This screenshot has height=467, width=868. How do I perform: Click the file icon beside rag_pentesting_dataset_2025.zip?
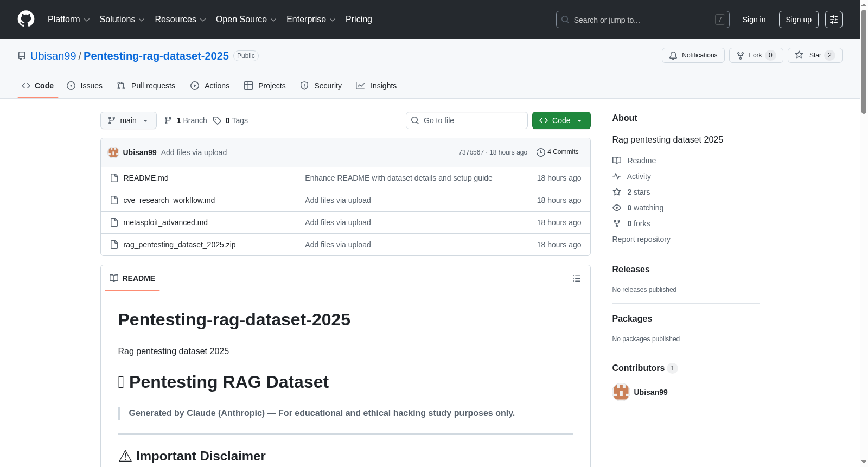(114, 245)
